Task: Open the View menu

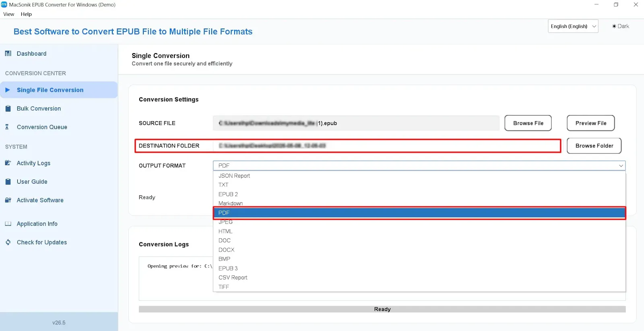Action: [8, 14]
